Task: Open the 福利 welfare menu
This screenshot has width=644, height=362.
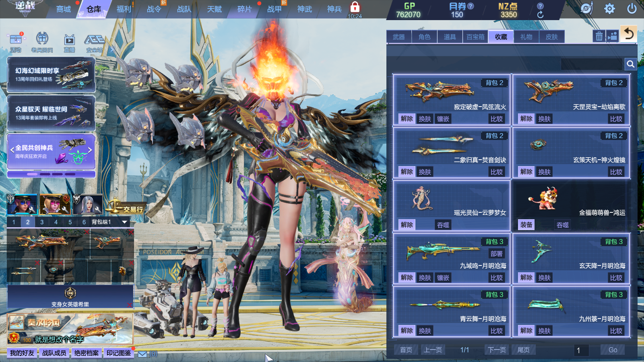Action: pos(124,9)
